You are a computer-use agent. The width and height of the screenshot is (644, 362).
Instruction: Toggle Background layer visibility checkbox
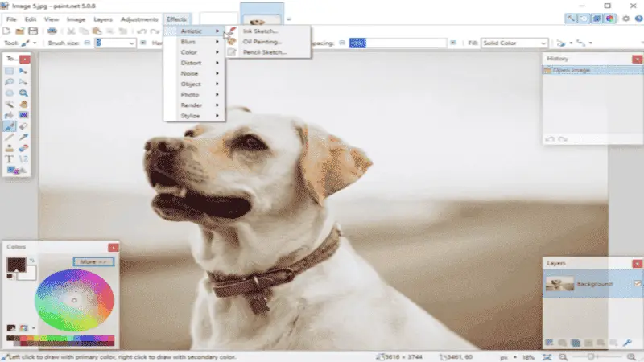(x=638, y=284)
